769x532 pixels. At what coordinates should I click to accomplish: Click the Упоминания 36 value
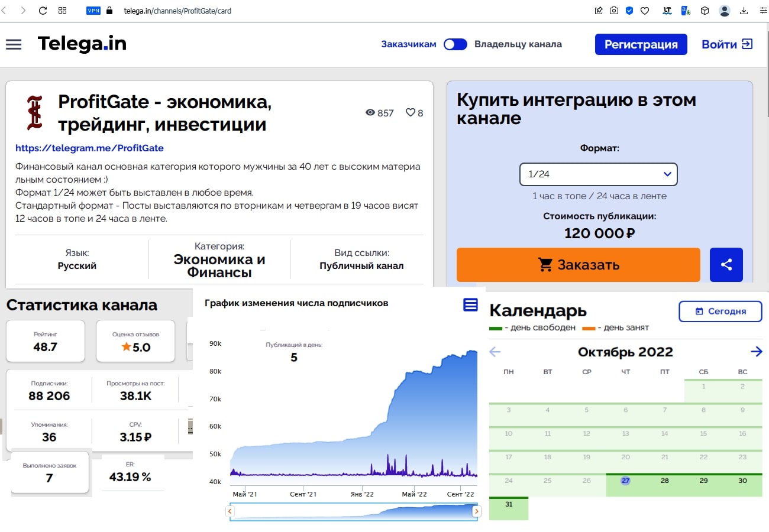coord(49,437)
